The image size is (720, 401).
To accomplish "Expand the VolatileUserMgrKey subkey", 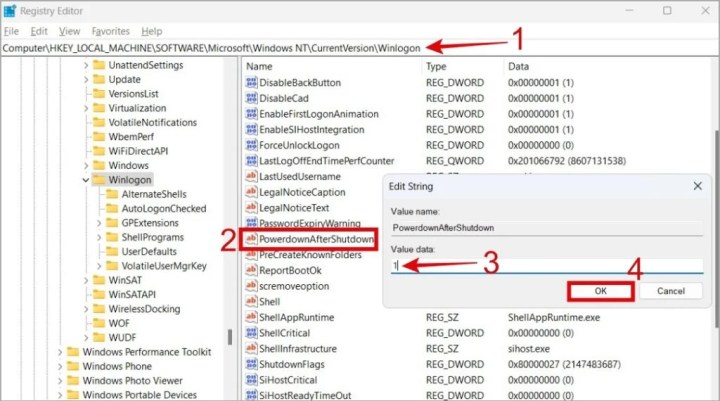I will click(99, 266).
